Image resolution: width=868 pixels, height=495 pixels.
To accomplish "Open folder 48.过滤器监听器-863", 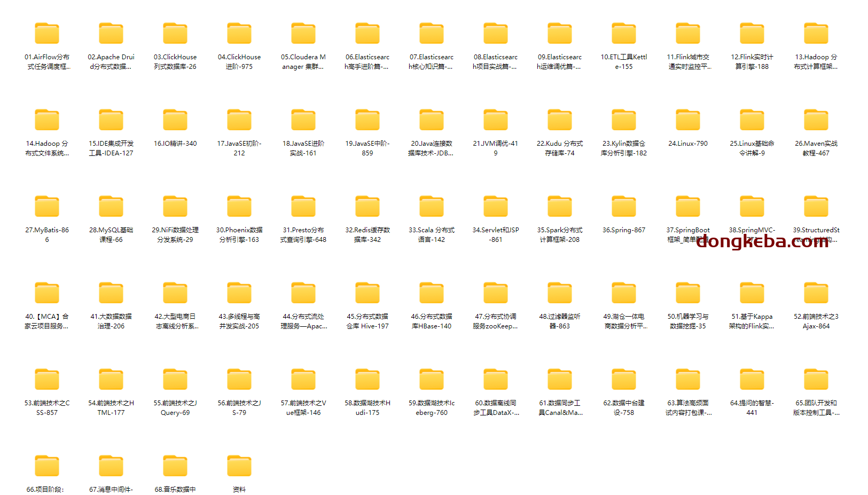I will 560,293.
